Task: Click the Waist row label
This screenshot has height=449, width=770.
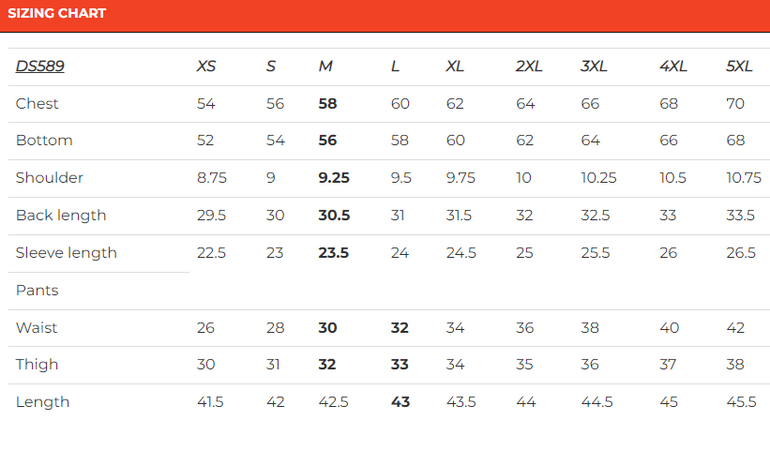Action: pos(36,328)
